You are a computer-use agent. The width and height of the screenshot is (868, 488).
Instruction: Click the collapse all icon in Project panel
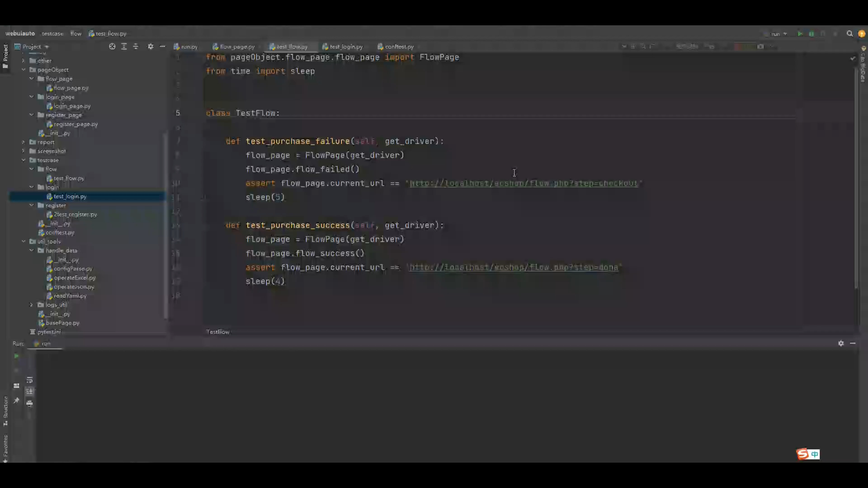click(136, 47)
